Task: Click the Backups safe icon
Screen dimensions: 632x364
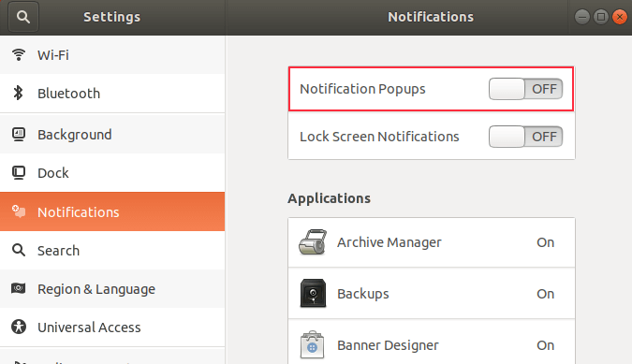Action: tap(313, 294)
